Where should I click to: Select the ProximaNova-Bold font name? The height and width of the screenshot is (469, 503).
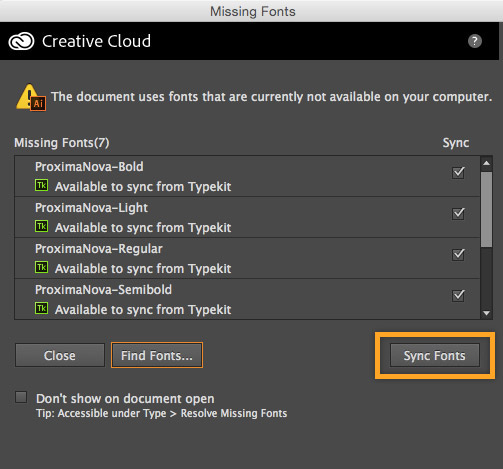pos(89,167)
